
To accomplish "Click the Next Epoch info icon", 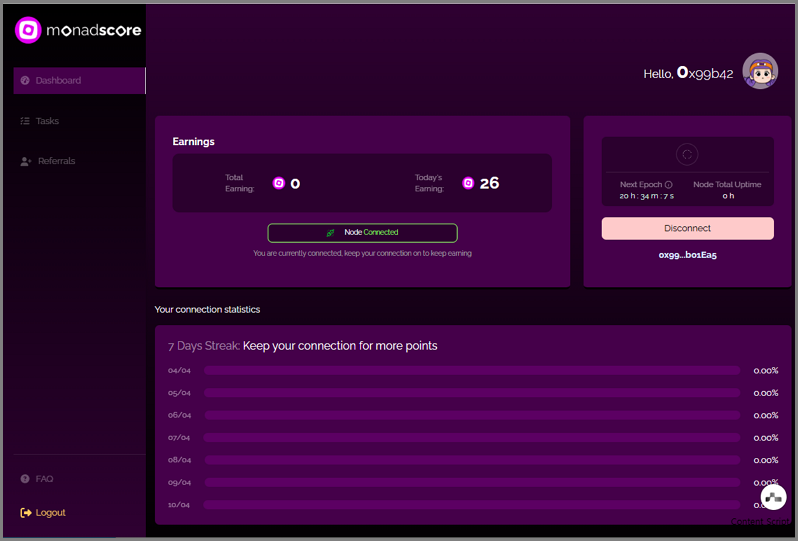I will click(x=668, y=185).
